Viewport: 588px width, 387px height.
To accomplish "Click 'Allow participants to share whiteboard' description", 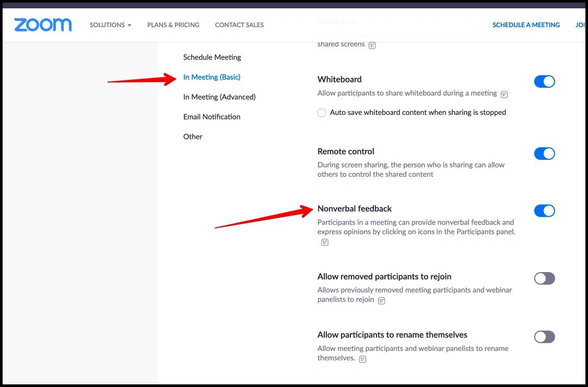I will 407,93.
